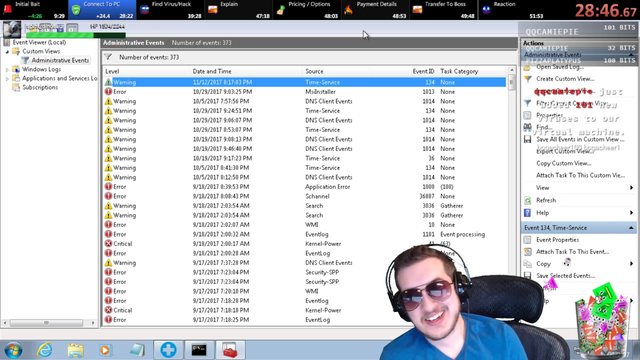Click the Save All Events floppy icon
Screen dimensions: 640x360
pyautogui.click(x=527, y=140)
